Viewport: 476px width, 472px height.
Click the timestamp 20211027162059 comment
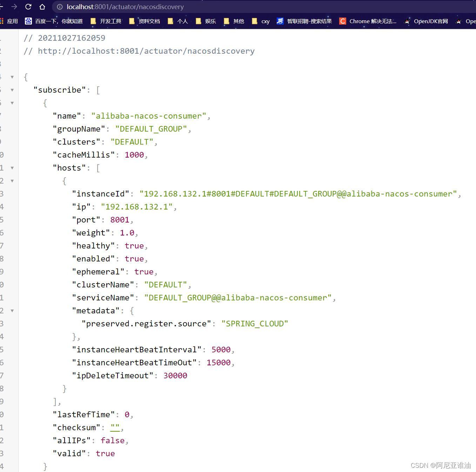pos(65,38)
